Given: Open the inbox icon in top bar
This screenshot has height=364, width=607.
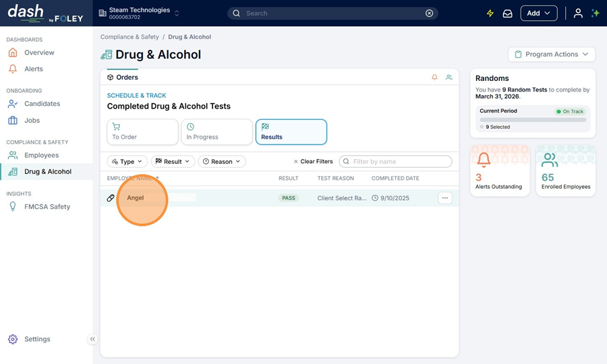Looking at the screenshot, I should 508,13.
